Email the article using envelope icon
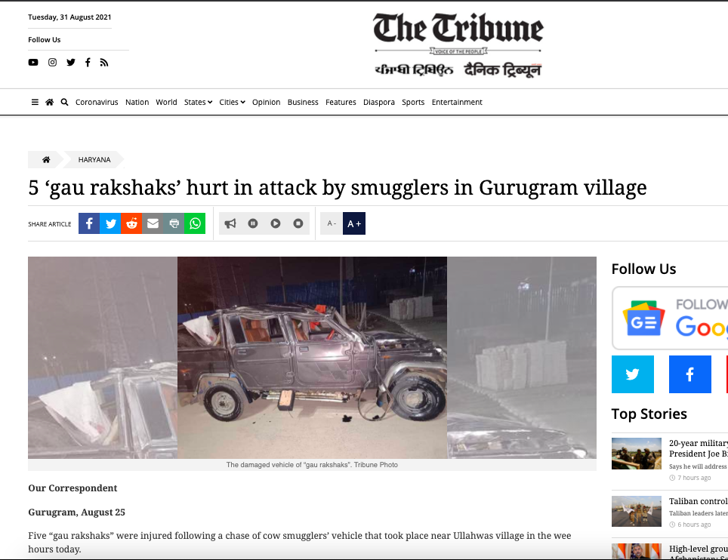728x560 pixels. (153, 223)
